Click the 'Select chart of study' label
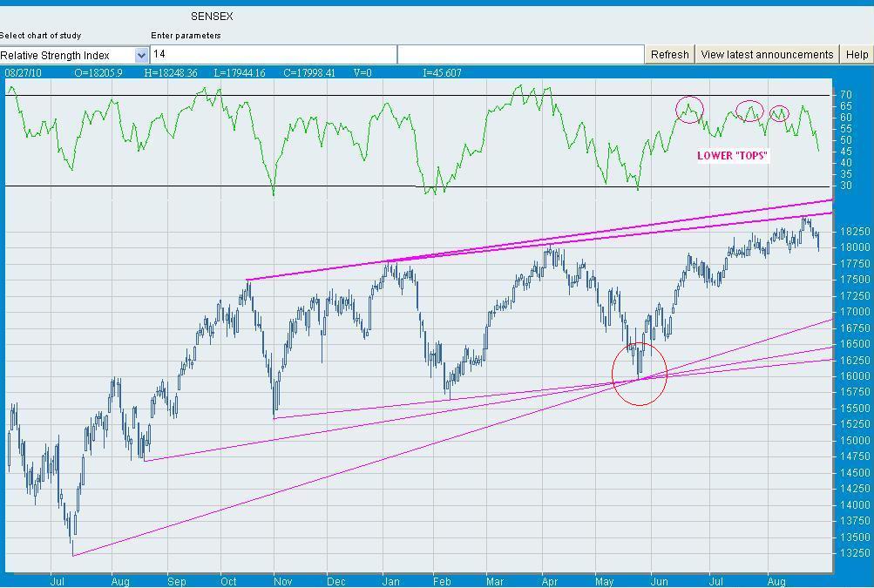This screenshot has height=588, width=874. [x=41, y=36]
